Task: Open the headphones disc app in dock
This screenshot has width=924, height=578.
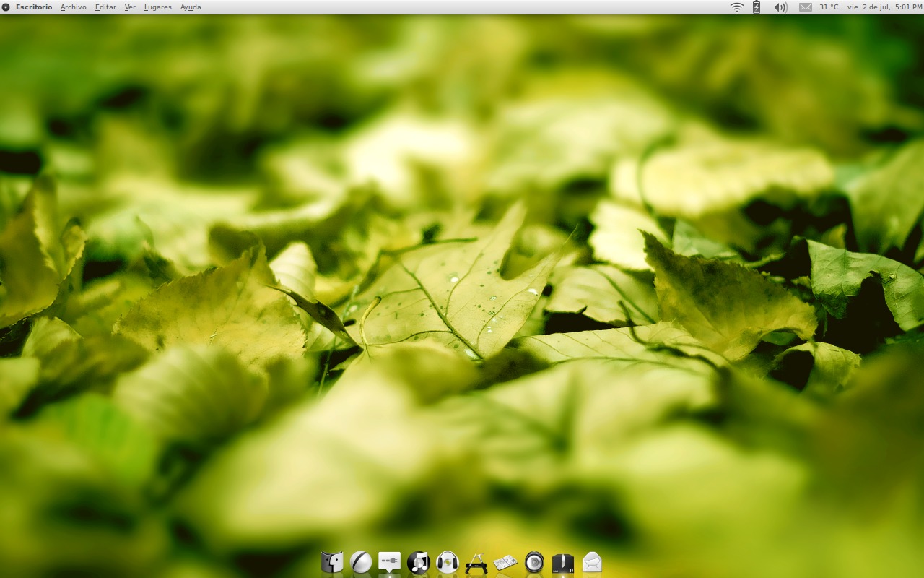Action: (x=448, y=562)
